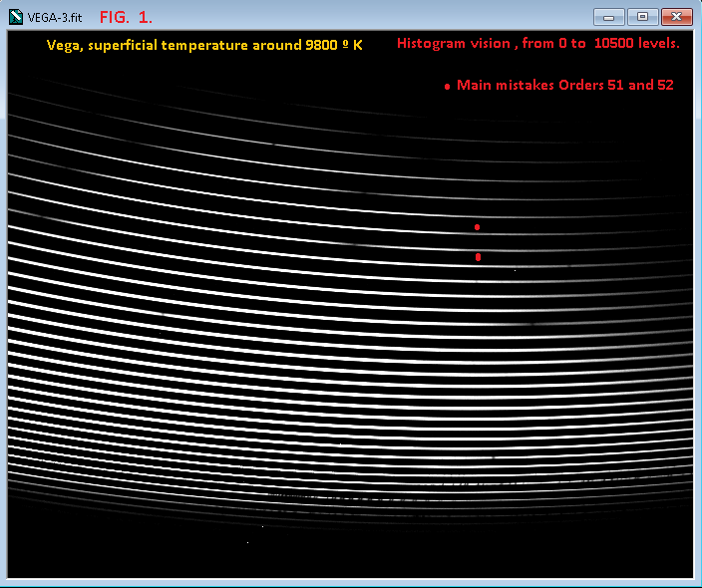
Task: Click the lower red order marker dot
Action: click(x=479, y=257)
